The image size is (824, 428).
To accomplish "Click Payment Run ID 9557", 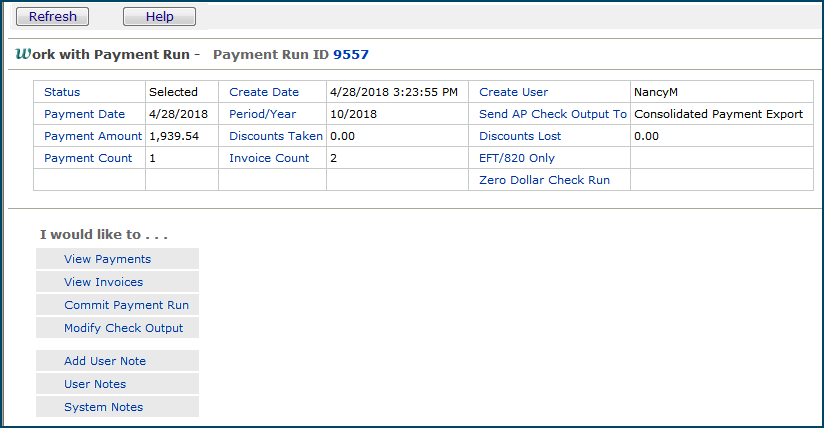I will (x=351, y=53).
